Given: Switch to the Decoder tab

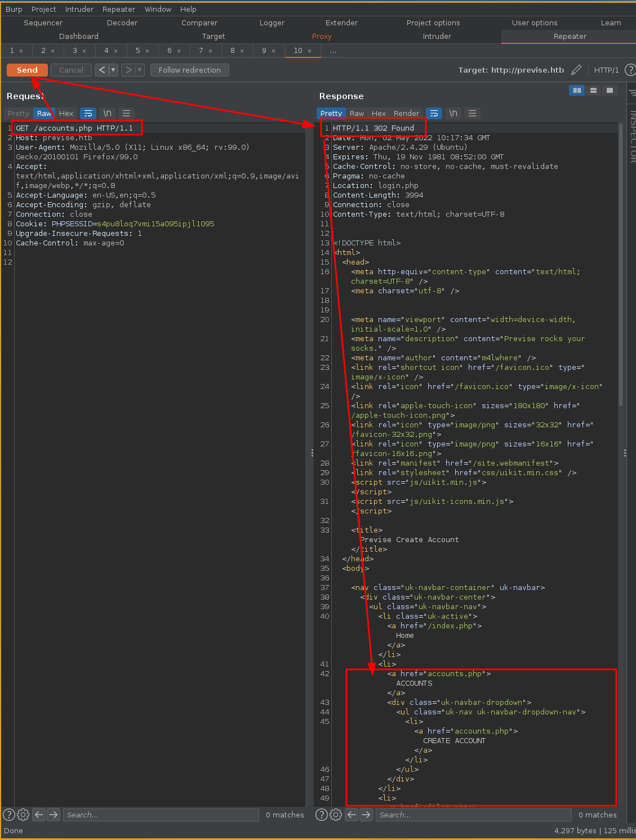Looking at the screenshot, I should [x=122, y=23].
